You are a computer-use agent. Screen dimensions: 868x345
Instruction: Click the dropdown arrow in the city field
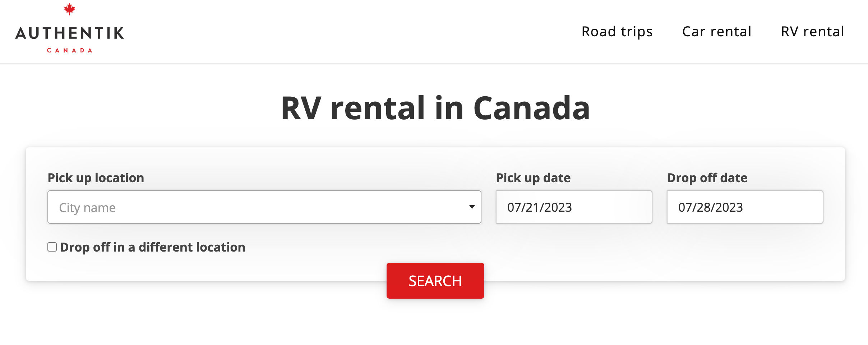(x=472, y=207)
